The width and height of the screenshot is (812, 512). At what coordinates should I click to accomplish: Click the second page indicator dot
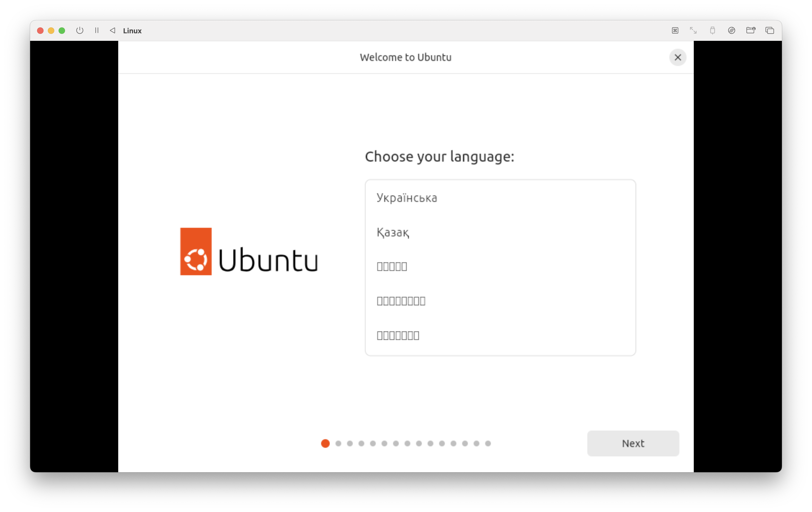pos(338,443)
